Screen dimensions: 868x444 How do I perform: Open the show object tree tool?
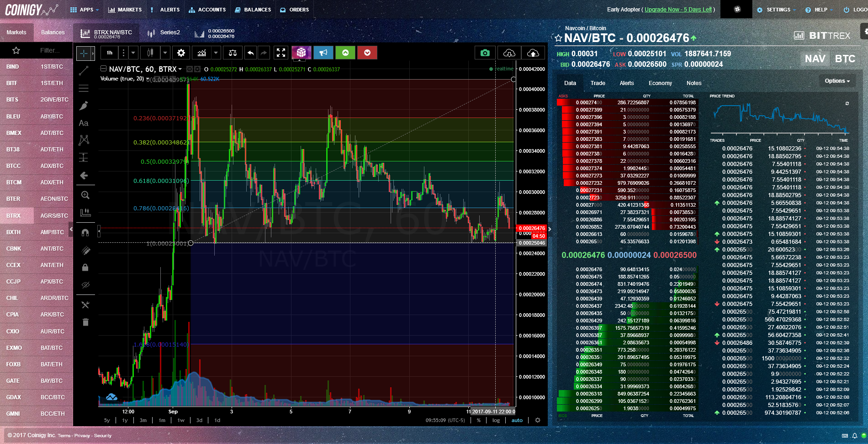click(x=85, y=305)
